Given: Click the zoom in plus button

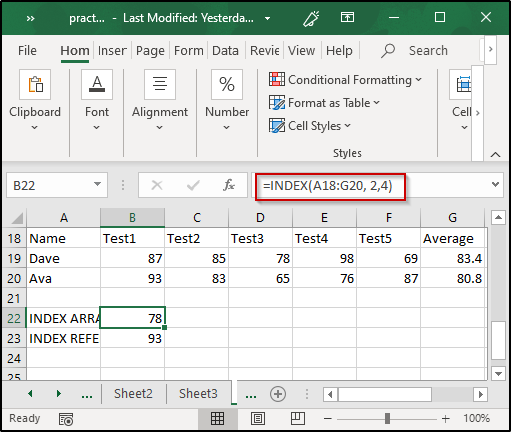Looking at the screenshot, I should pyautogui.click(x=446, y=419).
